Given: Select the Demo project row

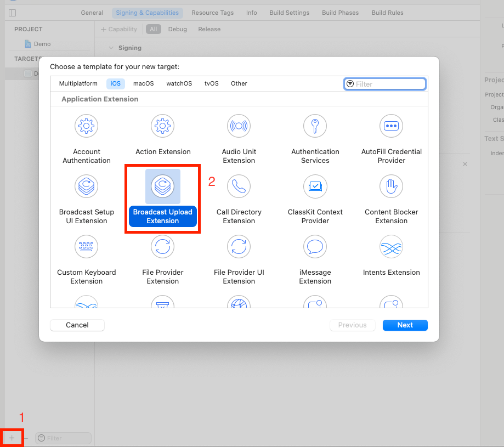Looking at the screenshot, I should coord(50,44).
